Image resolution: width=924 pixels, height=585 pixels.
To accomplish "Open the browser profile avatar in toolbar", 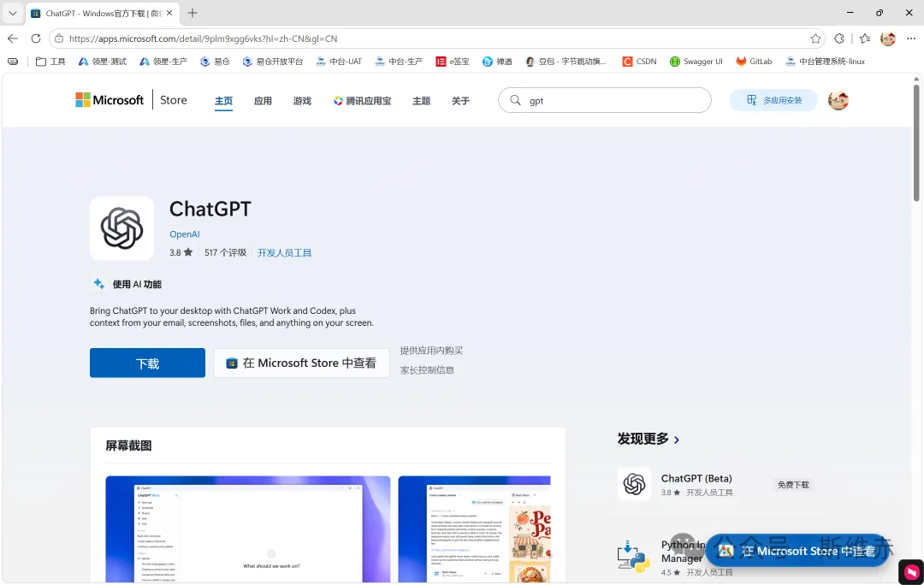I will (x=888, y=38).
